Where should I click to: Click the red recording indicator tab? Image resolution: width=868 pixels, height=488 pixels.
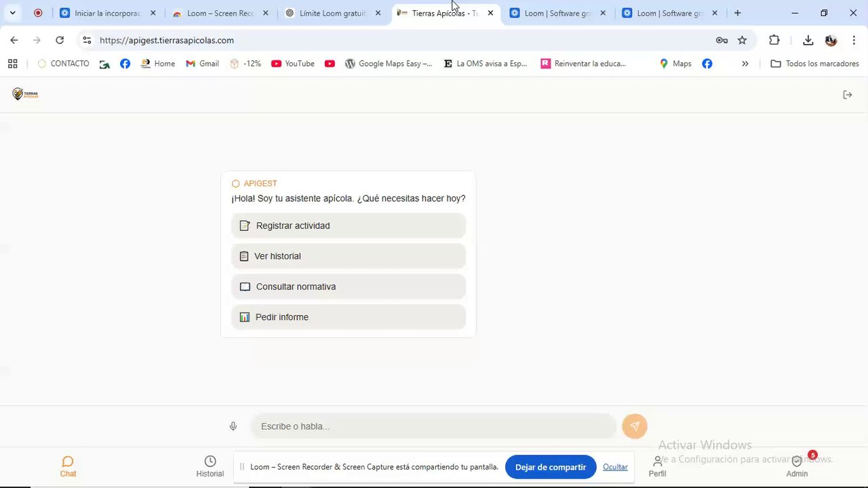[38, 13]
